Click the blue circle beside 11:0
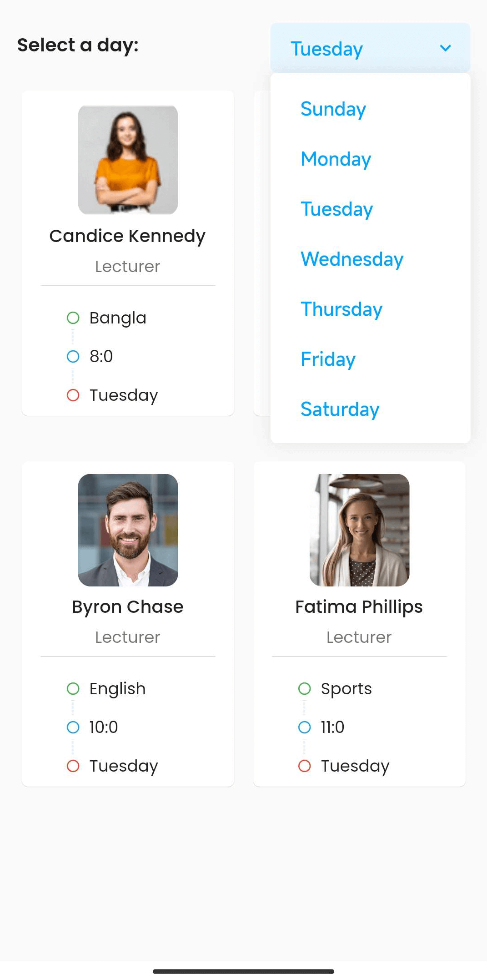Viewport: 487px width, 980px height. (305, 727)
